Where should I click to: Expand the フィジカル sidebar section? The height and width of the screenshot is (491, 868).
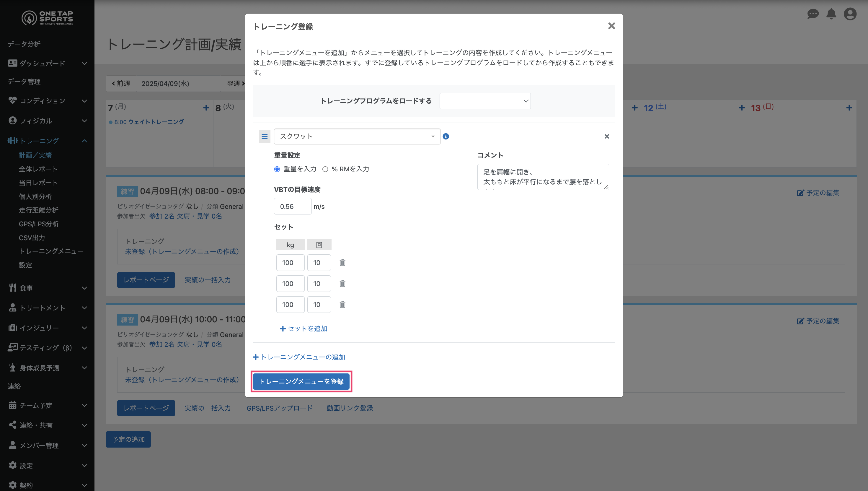pos(84,121)
